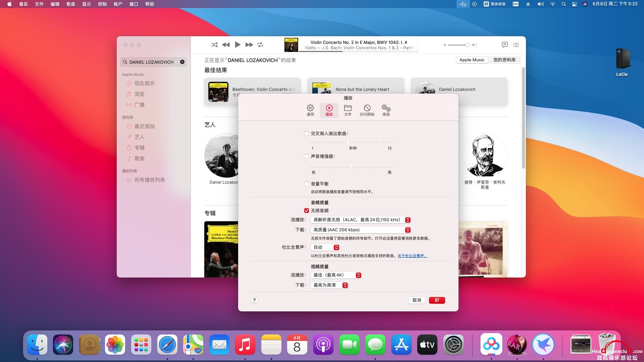Switch to the 播放 preferences tab
The image size is (644, 362).
click(329, 110)
